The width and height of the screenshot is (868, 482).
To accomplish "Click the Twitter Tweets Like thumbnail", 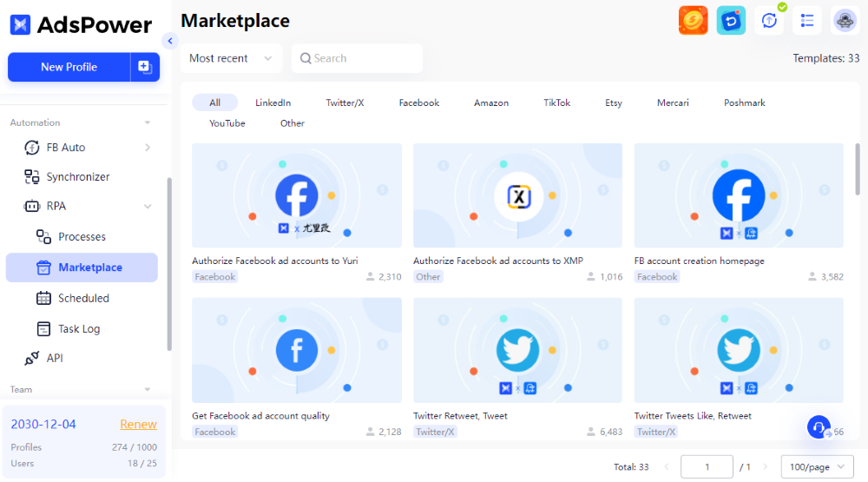I will click(739, 350).
